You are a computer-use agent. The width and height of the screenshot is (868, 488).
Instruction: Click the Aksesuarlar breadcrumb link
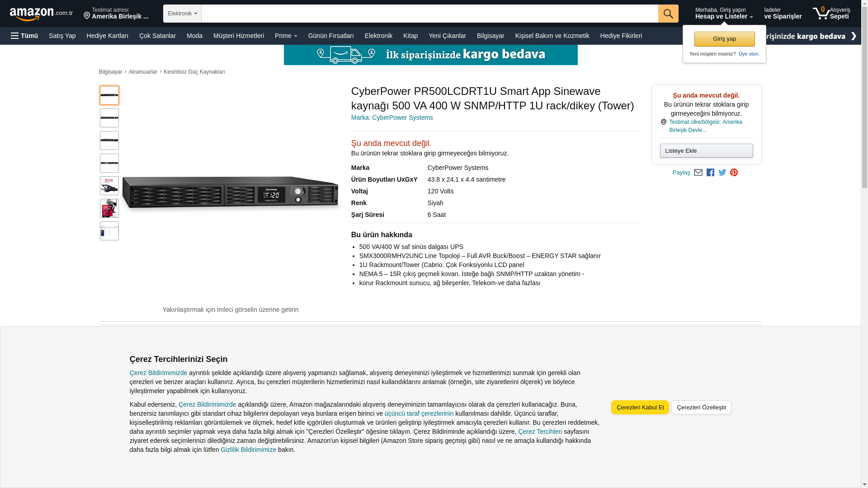pos(143,72)
